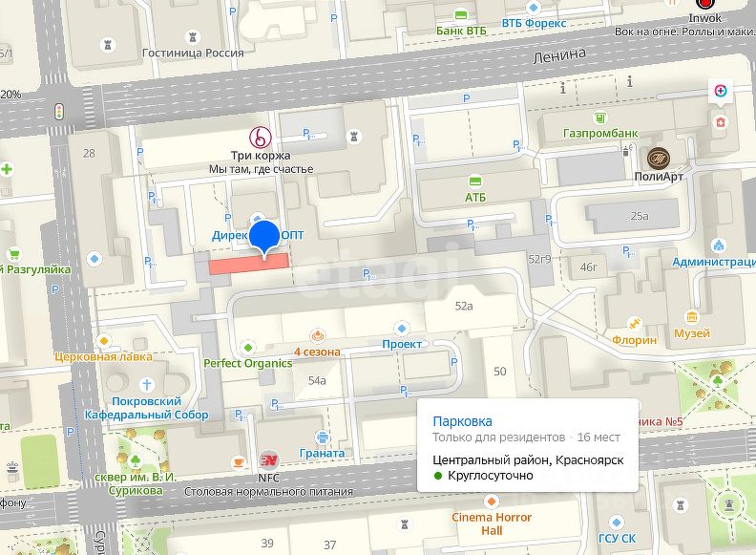Open the Парковка link in the popup
This screenshot has width=756, height=555.
click(x=462, y=421)
